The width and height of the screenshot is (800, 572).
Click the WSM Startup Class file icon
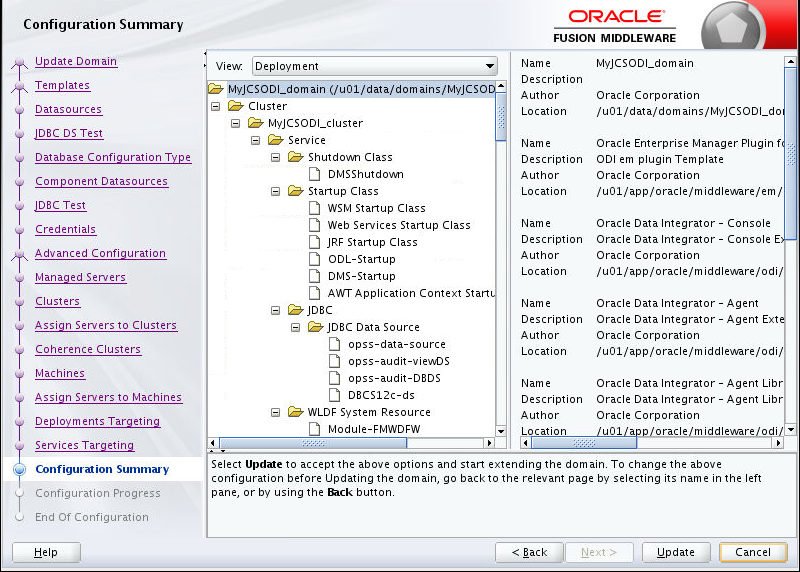tap(315, 208)
